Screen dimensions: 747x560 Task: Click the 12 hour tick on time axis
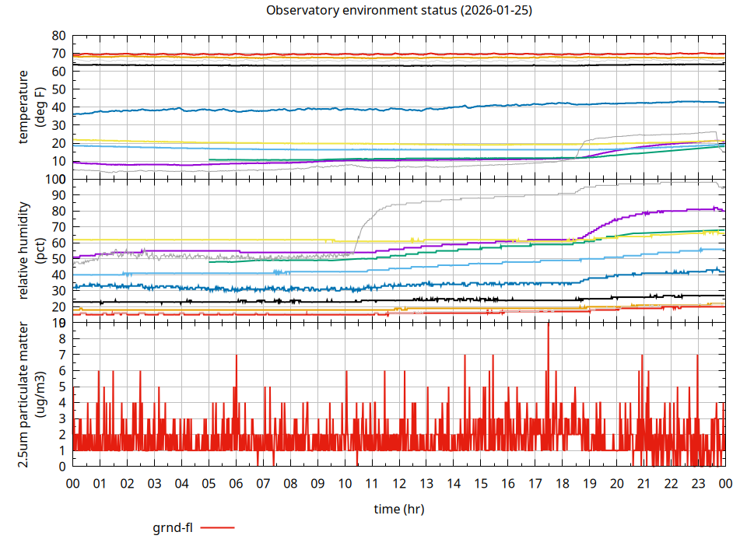(398, 483)
